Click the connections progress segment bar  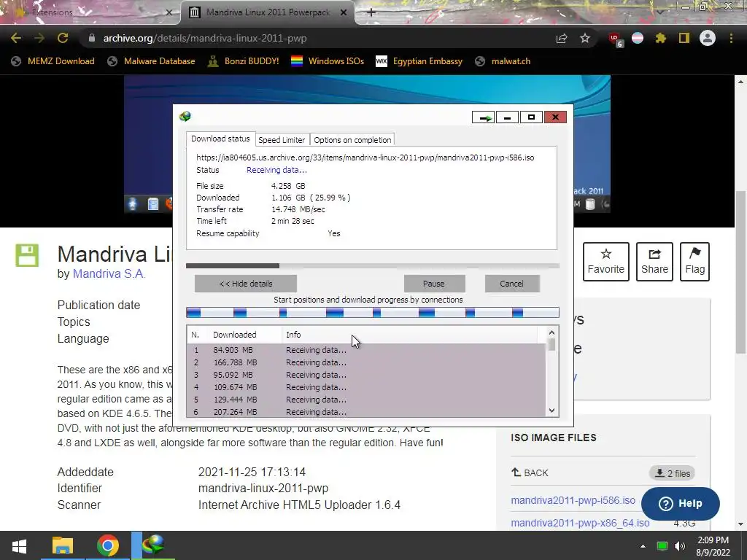point(373,312)
